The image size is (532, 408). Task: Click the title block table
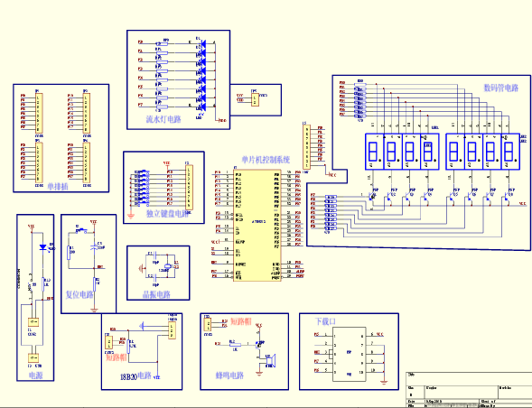pyautogui.click(x=469, y=390)
